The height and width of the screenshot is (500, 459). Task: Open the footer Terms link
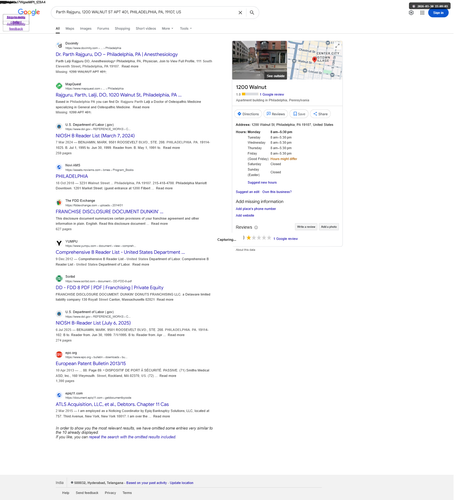click(127, 493)
